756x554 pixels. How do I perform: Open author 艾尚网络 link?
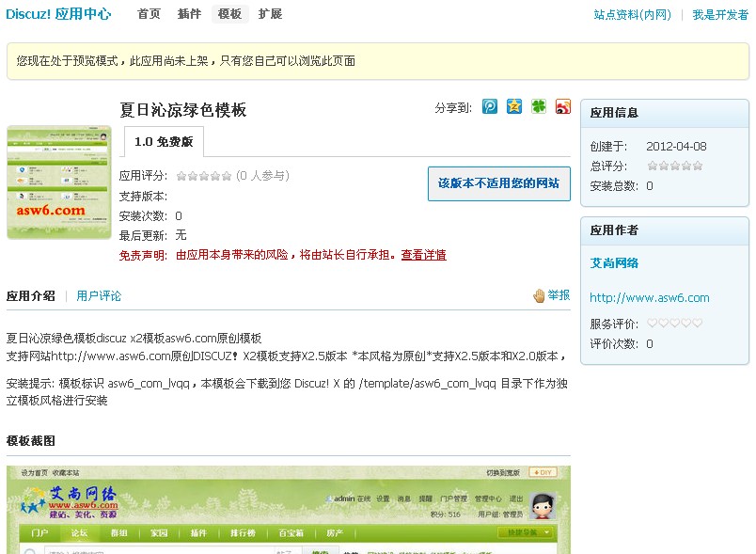pos(614,263)
